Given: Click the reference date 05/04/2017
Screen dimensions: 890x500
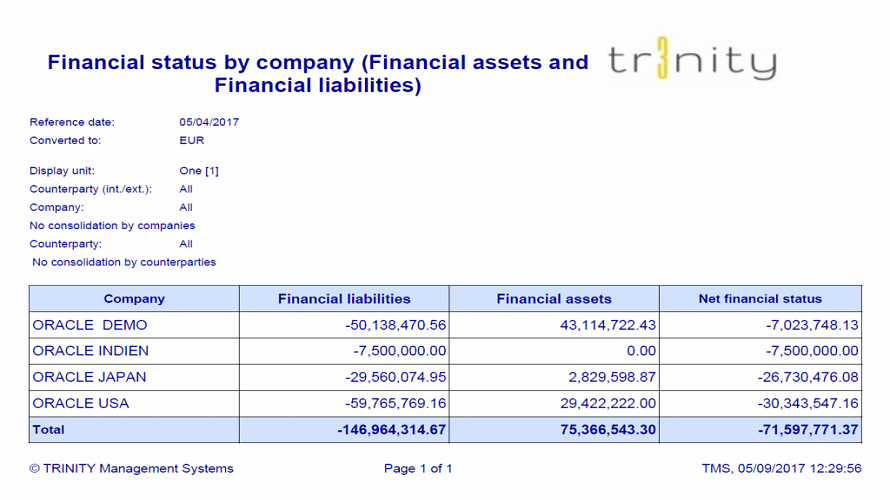Looking at the screenshot, I should tap(209, 122).
